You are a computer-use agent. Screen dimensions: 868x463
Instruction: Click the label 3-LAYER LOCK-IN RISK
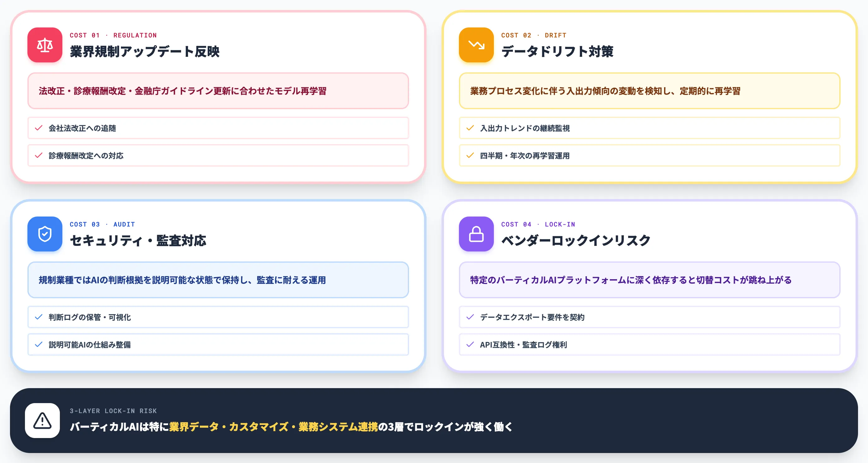113,411
